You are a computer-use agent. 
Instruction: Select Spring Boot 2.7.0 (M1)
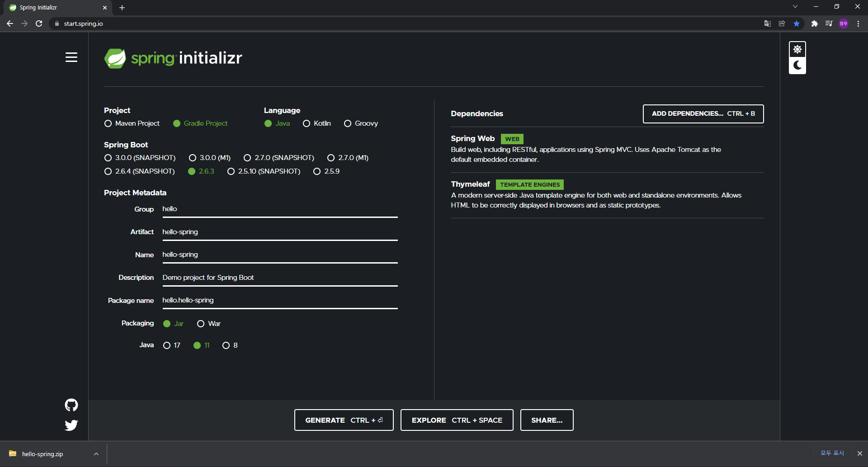348,158
